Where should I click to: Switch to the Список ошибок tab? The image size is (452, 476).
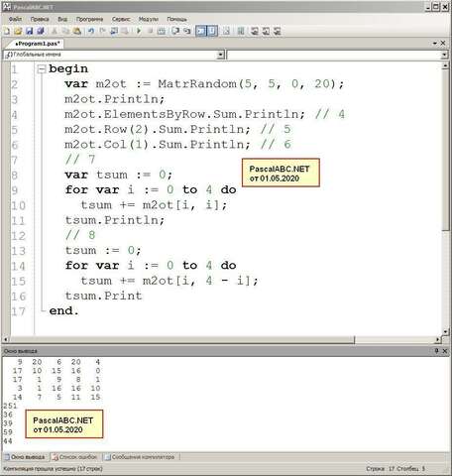pyautogui.click(x=75, y=457)
